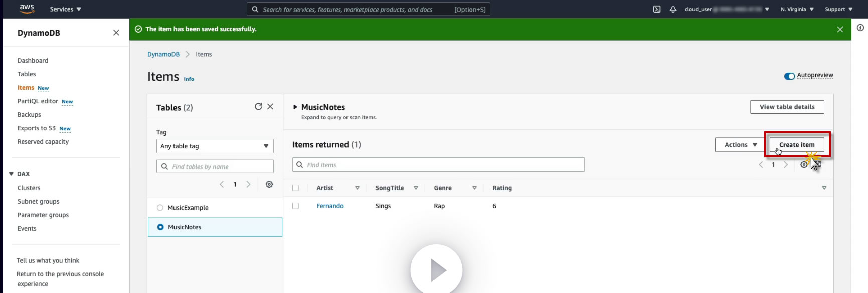Click the Create item button

click(797, 145)
